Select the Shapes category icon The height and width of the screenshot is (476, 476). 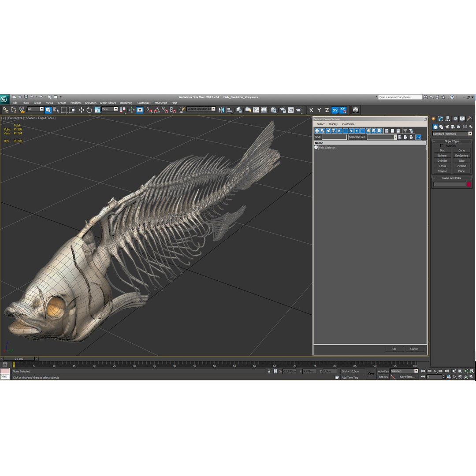[x=441, y=127]
